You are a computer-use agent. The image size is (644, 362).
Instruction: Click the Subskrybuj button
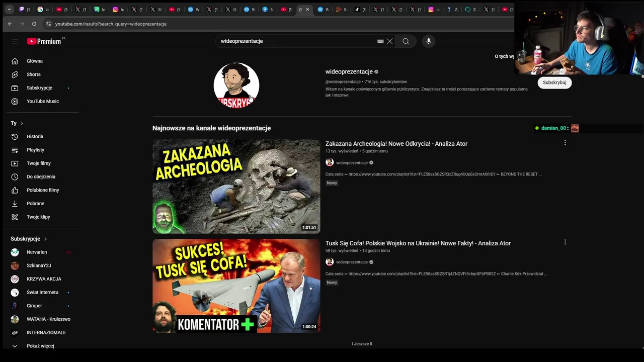554,82
